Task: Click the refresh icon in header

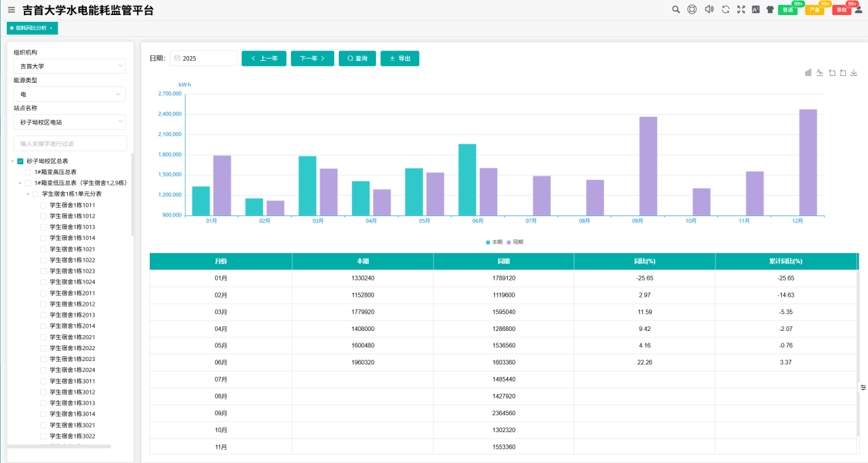Action: [x=725, y=10]
